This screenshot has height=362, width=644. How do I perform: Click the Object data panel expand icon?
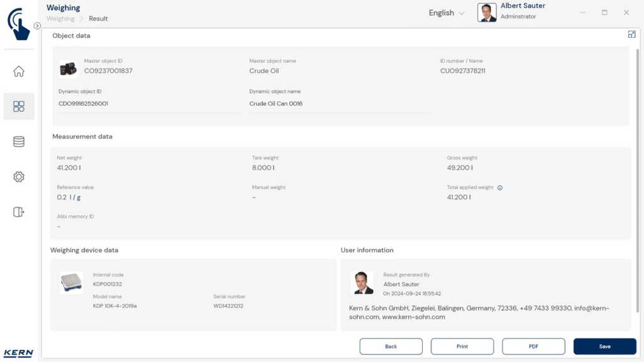pyautogui.click(x=631, y=35)
